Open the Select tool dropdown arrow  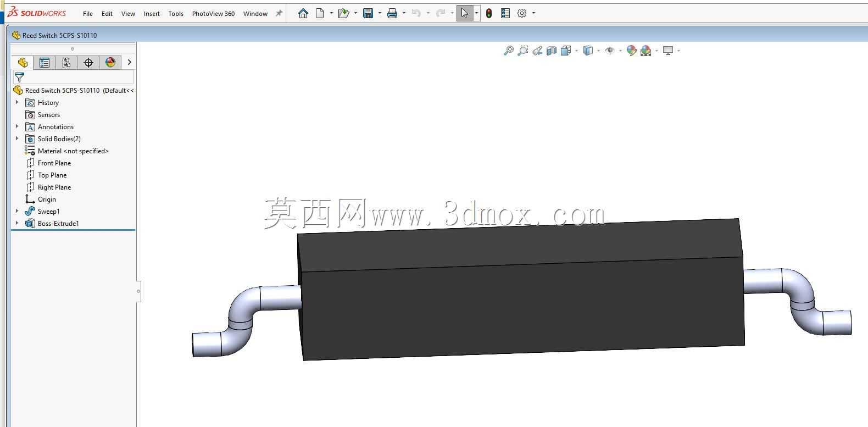coord(476,13)
